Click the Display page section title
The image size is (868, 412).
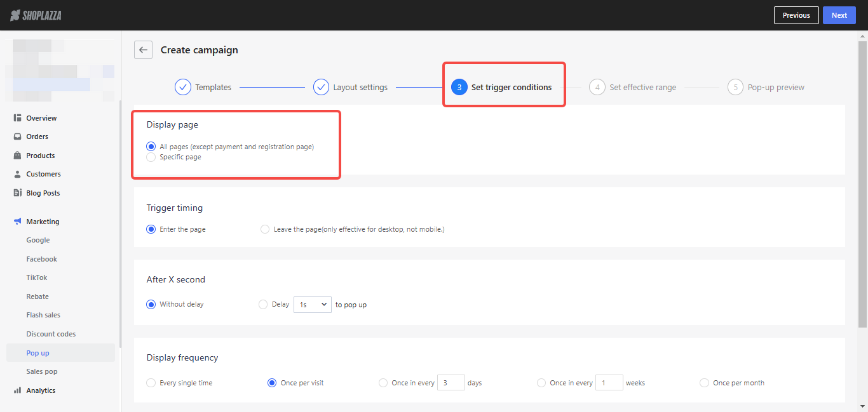[172, 125]
